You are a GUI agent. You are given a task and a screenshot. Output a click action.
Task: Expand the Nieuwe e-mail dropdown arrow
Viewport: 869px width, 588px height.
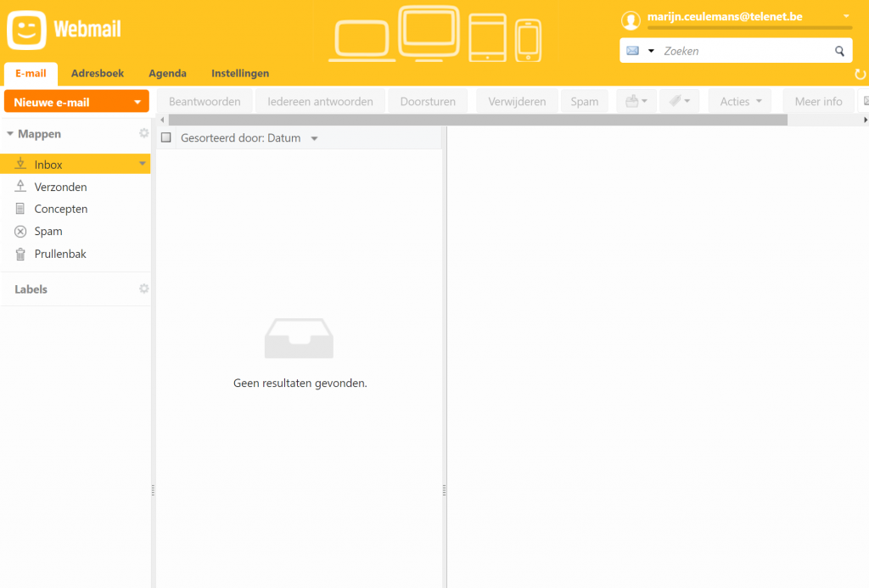pos(137,103)
